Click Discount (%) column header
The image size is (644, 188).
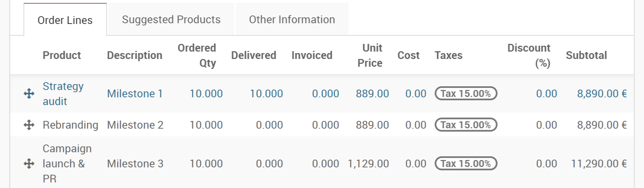coord(529,55)
